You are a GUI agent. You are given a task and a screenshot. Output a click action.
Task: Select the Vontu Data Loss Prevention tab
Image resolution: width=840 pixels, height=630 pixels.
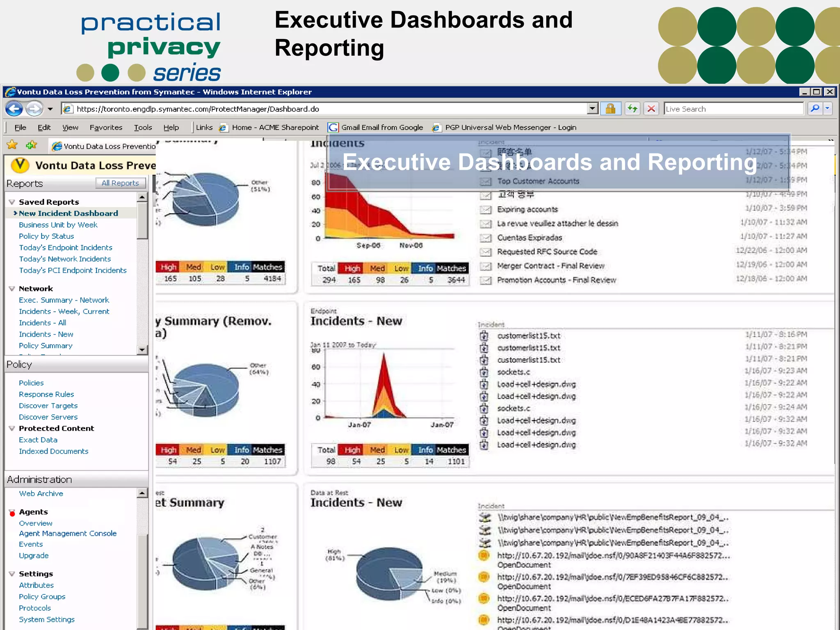103,146
